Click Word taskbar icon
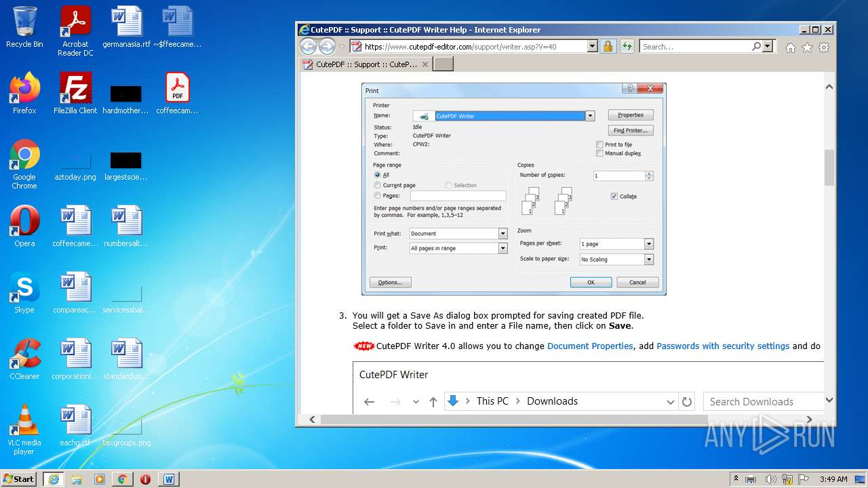The width and height of the screenshot is (868, 488). tap(169, 479)
